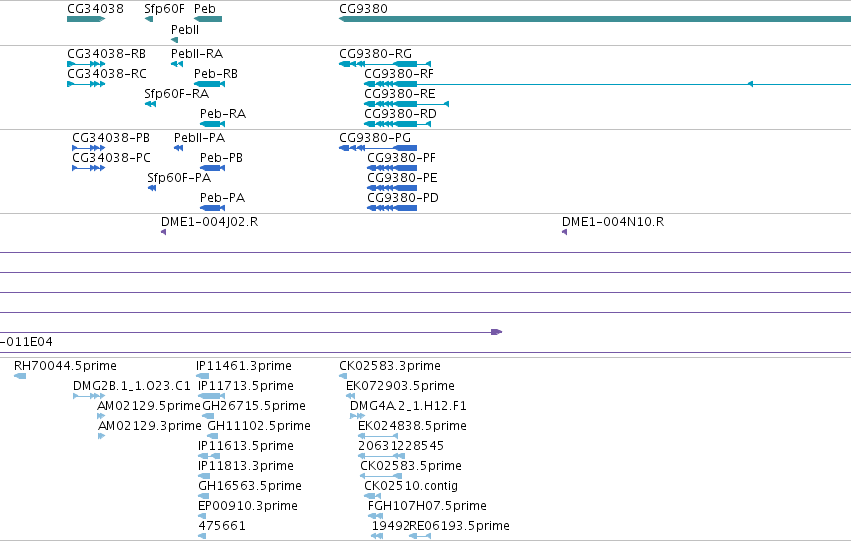The image size is (851, 541).
Task: Click the RE06193.5prime EST label
Action: 460,526
